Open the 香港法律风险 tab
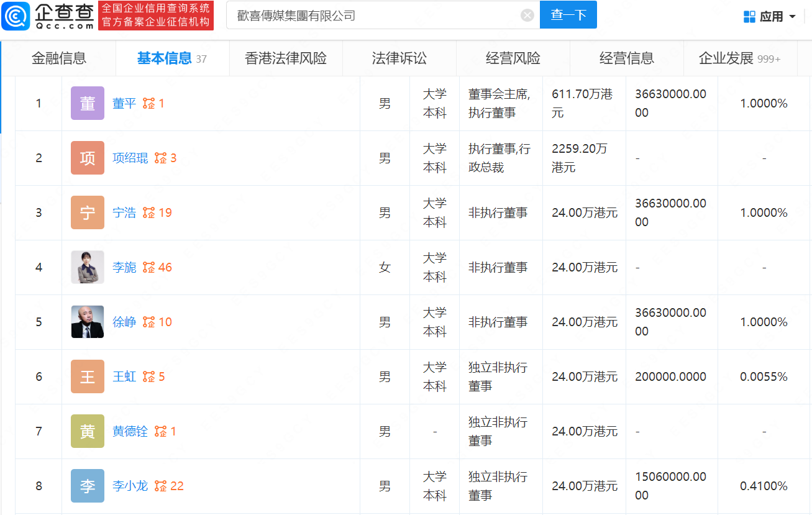This screenshot has height=515, width=812. click(x=286, y=58)
